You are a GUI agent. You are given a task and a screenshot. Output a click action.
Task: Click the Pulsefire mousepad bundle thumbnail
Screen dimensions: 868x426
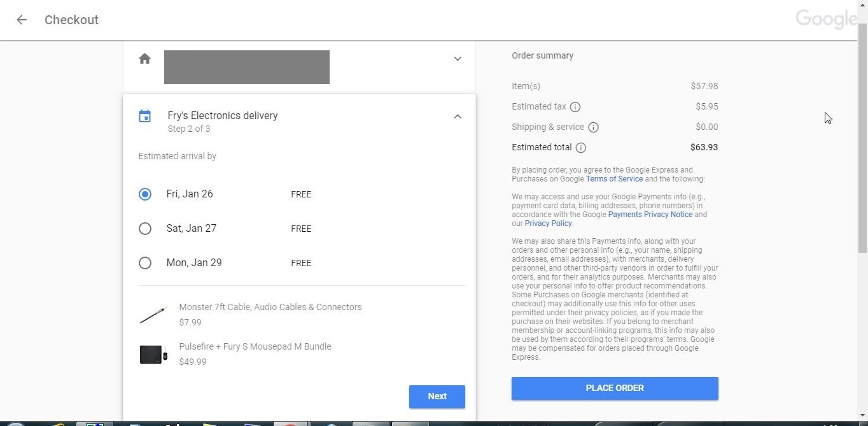point(153,354)
